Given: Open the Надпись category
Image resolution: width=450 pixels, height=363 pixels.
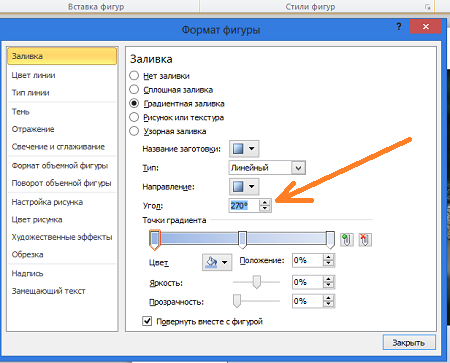Looking at the screenshot, I should [x=62, y=274].
